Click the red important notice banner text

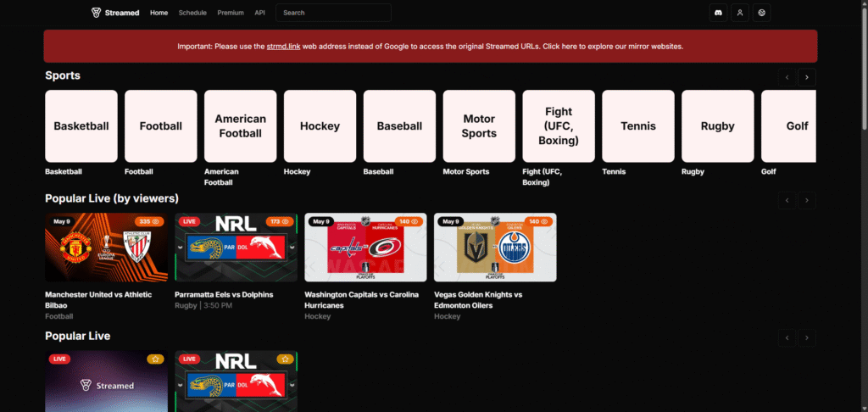[430, 47]
